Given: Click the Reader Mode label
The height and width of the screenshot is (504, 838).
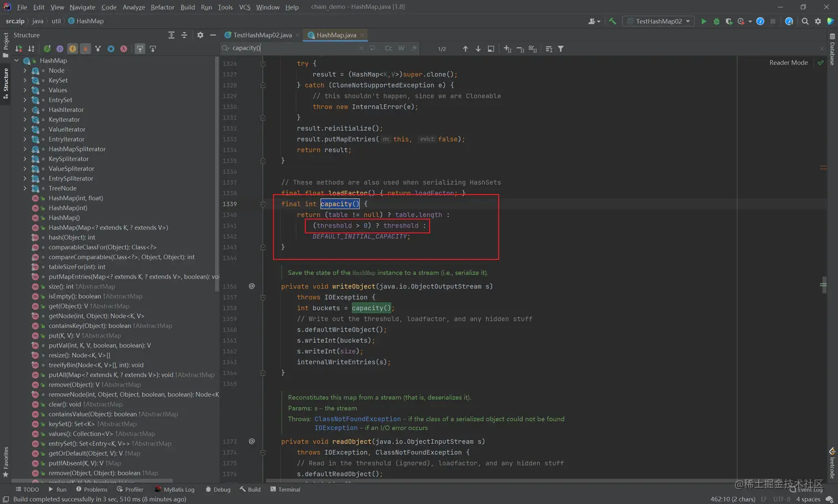Looking at the screenshot, I should point(788,63).
